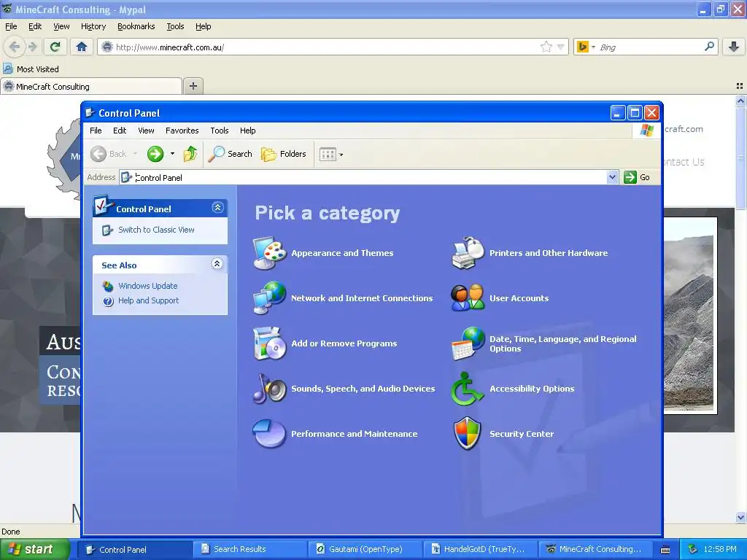Click the Search magnifier in Control Panel toolbar
This screenshot has height=560, width=747.
[217, 154]
